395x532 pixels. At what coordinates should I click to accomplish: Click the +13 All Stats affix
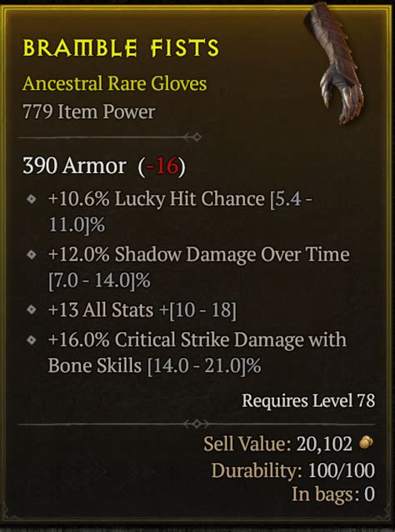[x=142, y=310]
